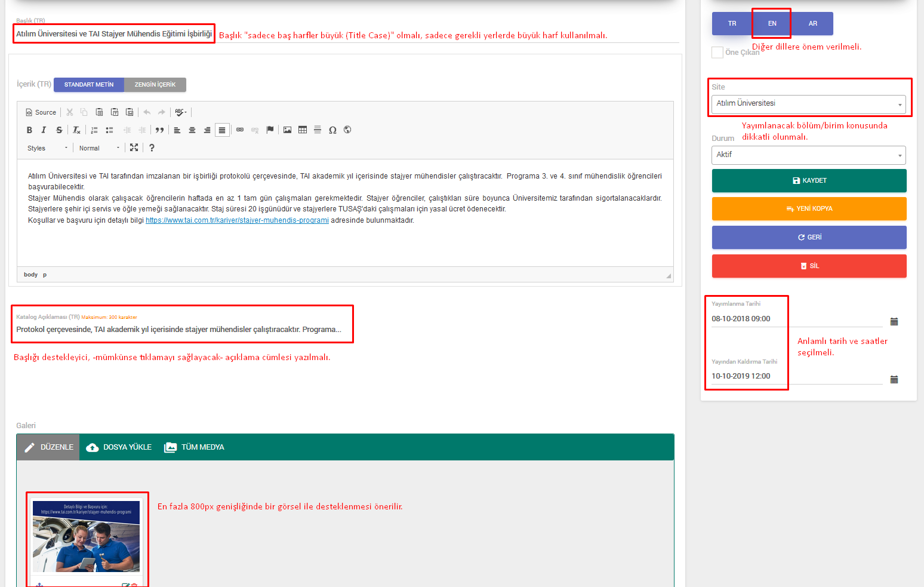The image size is (924, 587).
Task: Add a link with the link icon
Action: coord(240,130)
